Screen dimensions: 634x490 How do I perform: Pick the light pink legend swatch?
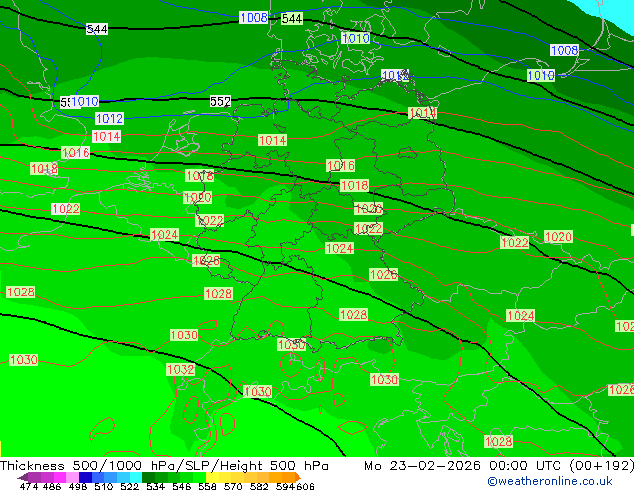tap(72, 477)
